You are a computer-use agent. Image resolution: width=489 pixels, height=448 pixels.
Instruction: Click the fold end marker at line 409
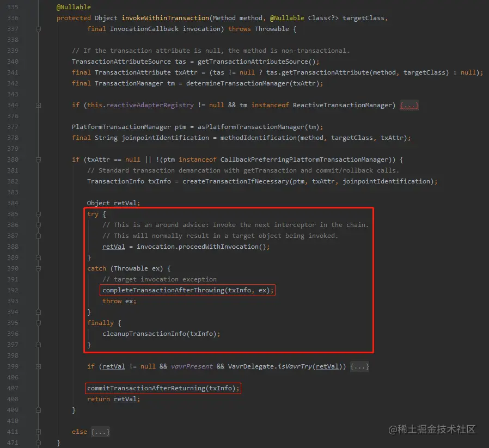(x=38, y=410)
